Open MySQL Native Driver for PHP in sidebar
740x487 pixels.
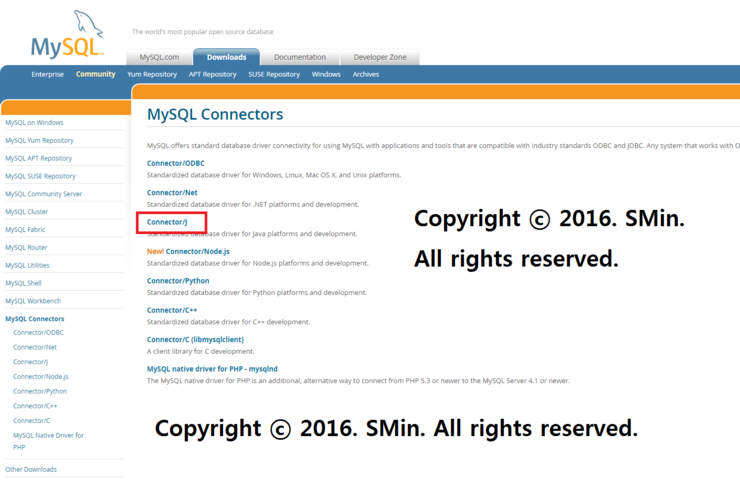48,441
